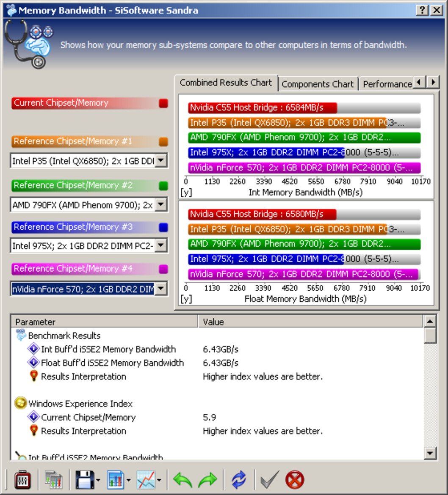Cancel with the red X circle icon
The width and height of the screenshot is (448, 495).
(294, 480)
